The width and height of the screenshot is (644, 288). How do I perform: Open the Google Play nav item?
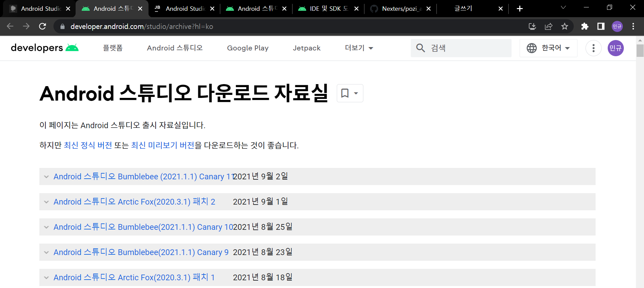[248, 48]
